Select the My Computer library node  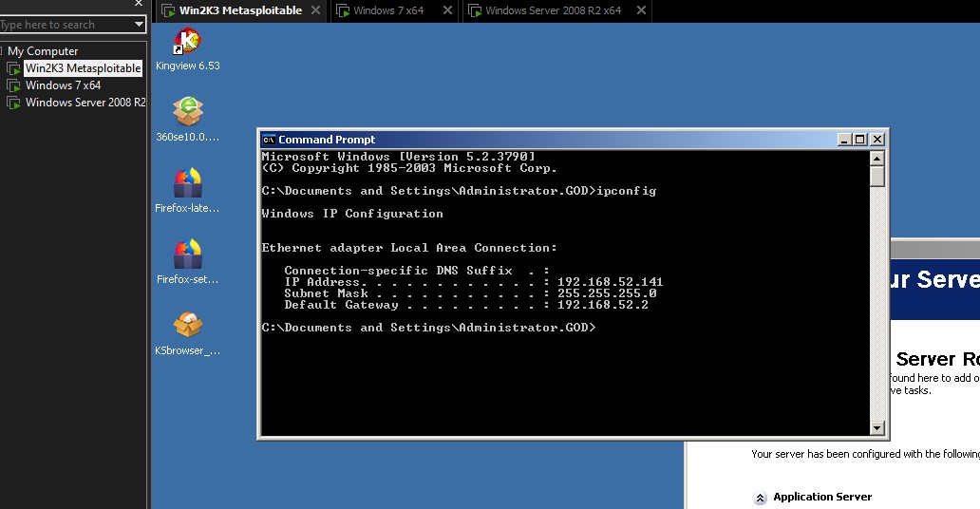[x=43, y=51]
